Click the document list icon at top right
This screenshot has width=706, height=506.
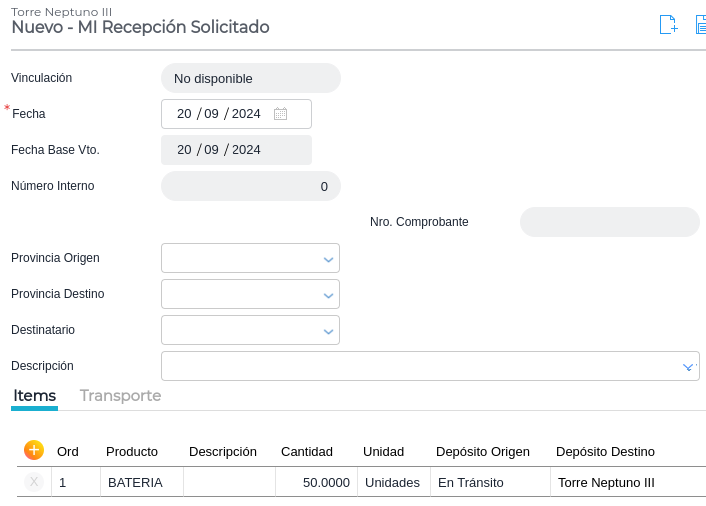click(700, 25)
